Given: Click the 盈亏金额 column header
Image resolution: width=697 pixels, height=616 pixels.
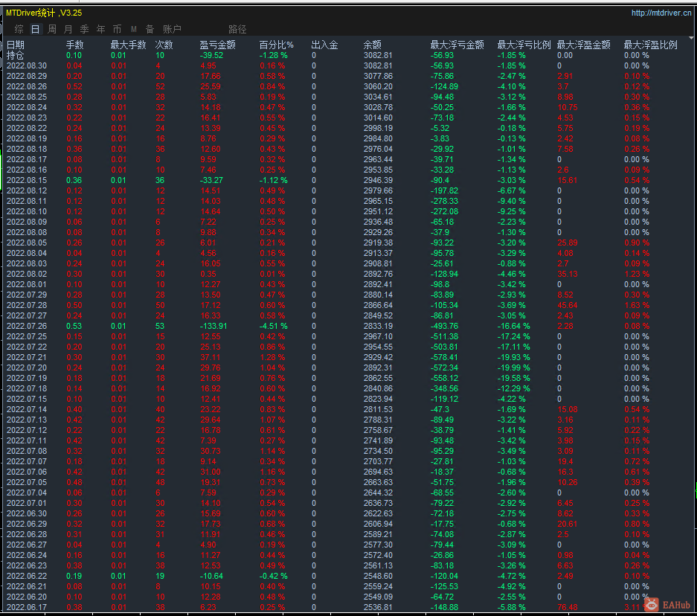Looking at the screenshot, I should click(x=217, y=45).
